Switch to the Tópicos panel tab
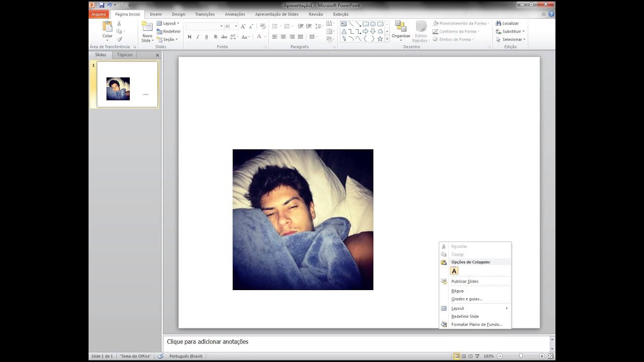 coord(125,55)
